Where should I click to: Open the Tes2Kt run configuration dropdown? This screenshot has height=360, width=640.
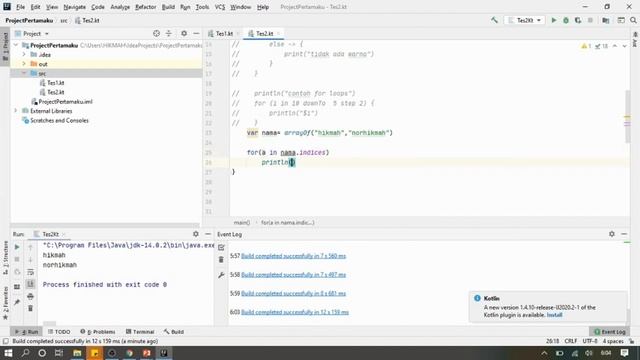(x=525, y=20)
